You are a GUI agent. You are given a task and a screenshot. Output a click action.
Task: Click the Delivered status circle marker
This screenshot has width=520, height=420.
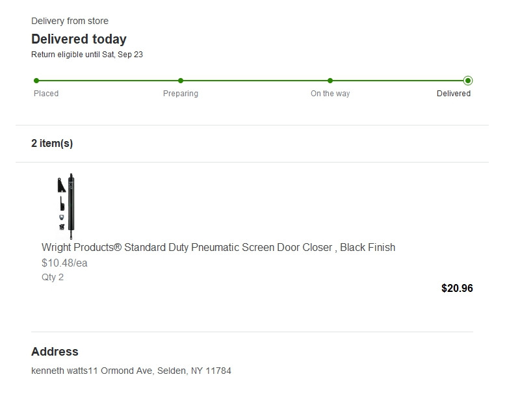click(x=468, y=81)
